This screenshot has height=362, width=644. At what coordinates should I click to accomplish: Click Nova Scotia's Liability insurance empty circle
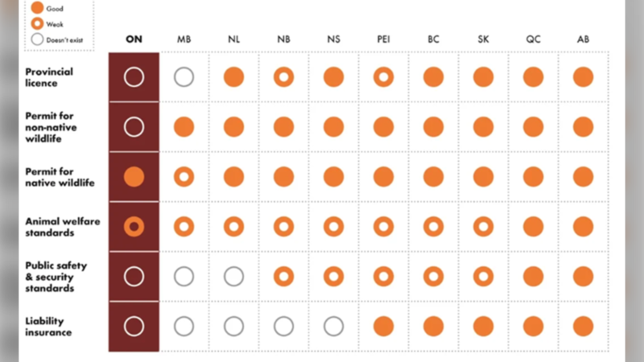pyautogui.click(x=333, y=326)
